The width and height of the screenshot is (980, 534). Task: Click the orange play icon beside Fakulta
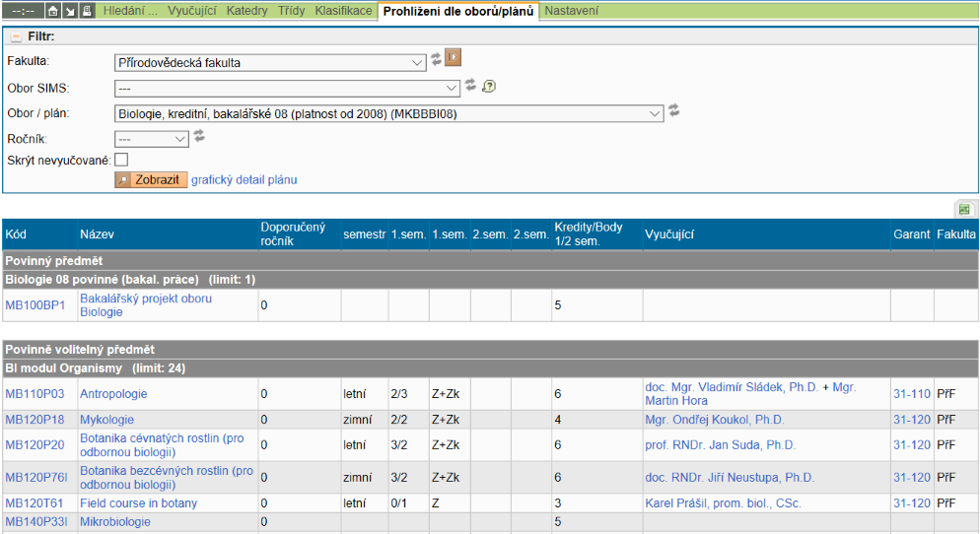[453, 58]
